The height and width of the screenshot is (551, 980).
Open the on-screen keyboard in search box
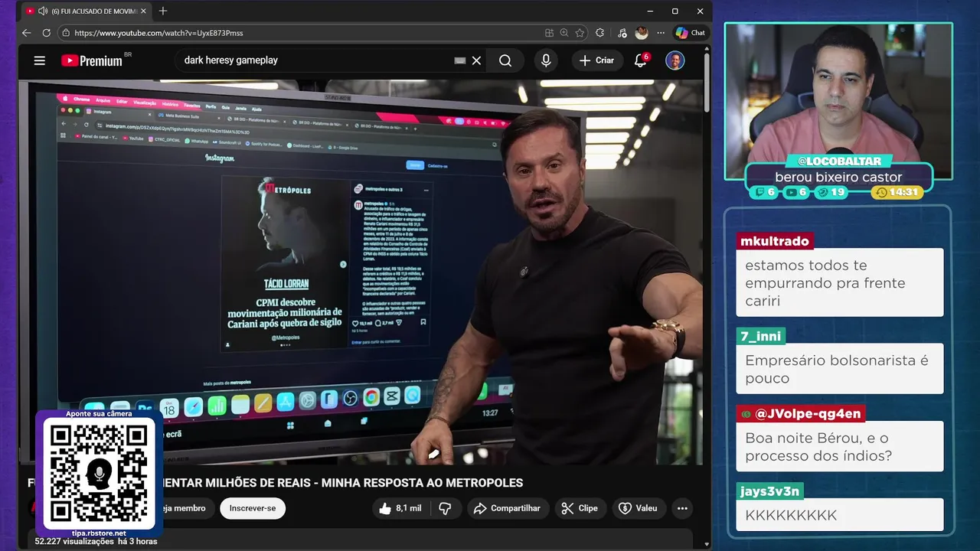(460, 60)
